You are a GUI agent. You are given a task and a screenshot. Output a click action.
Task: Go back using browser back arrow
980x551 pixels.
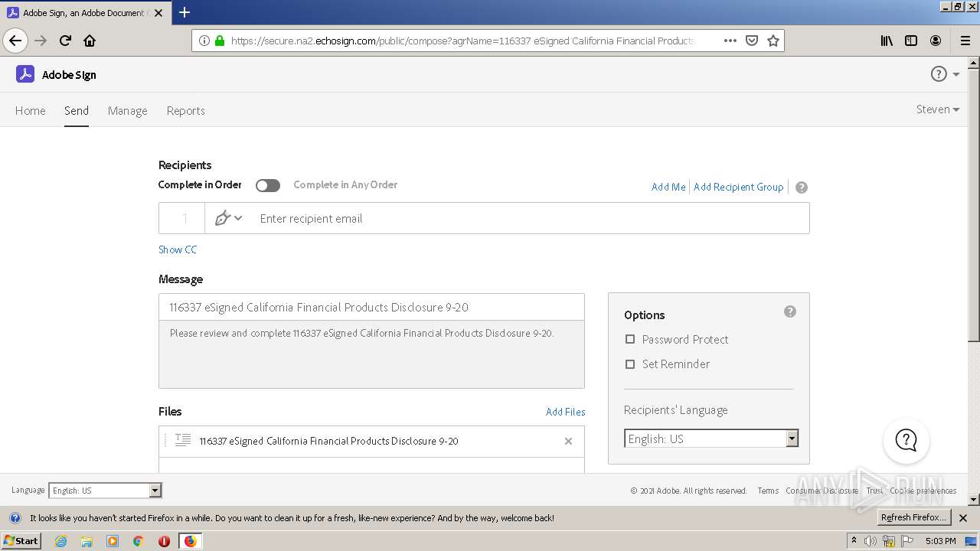tap(15, 41)
